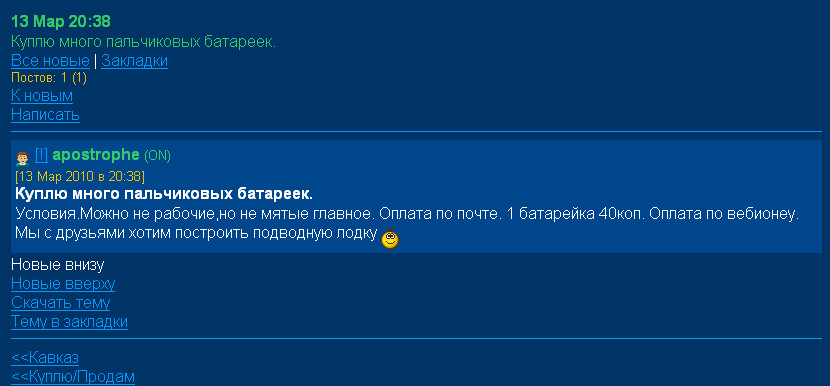Open the "Все новые" link

coord(50,60)
